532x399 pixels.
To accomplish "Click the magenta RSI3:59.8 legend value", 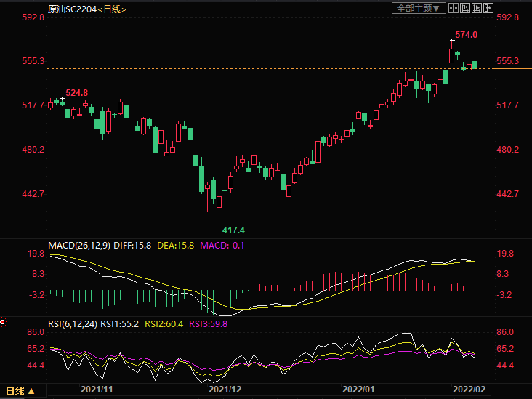I will click(209, 323).
